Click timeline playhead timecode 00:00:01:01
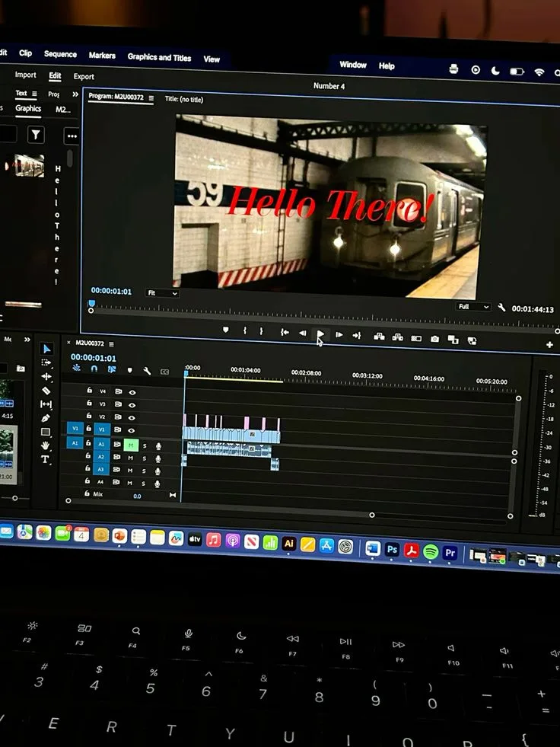The height and width of the screenshot is (747, 560). (x=94, y=358)
